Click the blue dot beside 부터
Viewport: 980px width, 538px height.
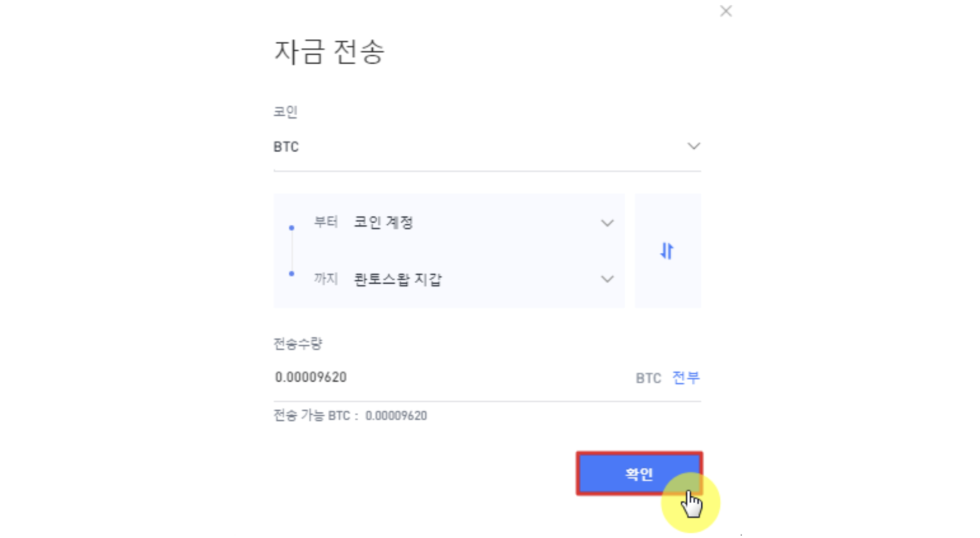291,227
